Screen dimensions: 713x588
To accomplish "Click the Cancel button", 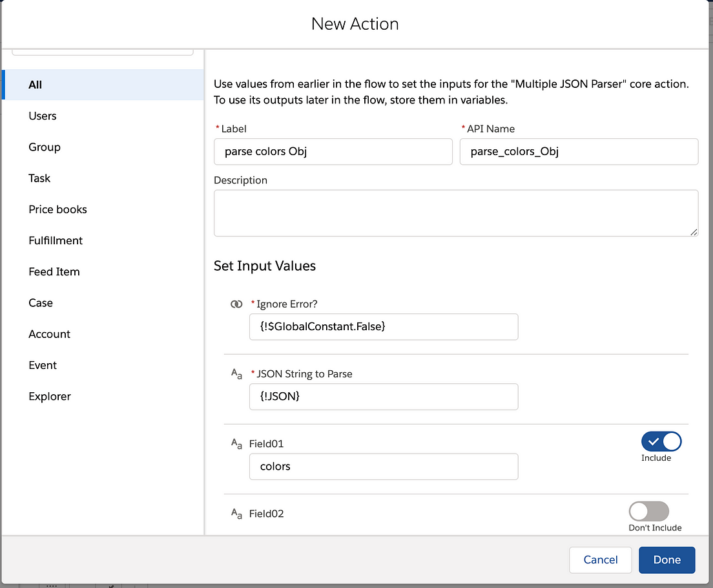I will coord(600,560).
